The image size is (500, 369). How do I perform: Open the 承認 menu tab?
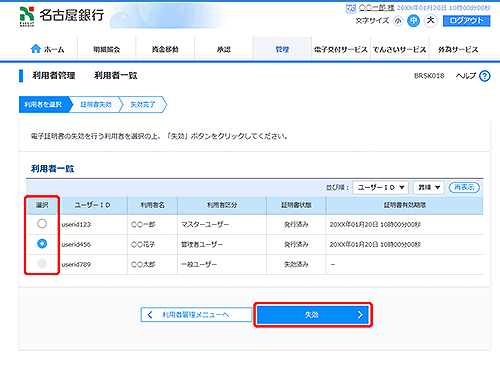[x=224, y=49]
